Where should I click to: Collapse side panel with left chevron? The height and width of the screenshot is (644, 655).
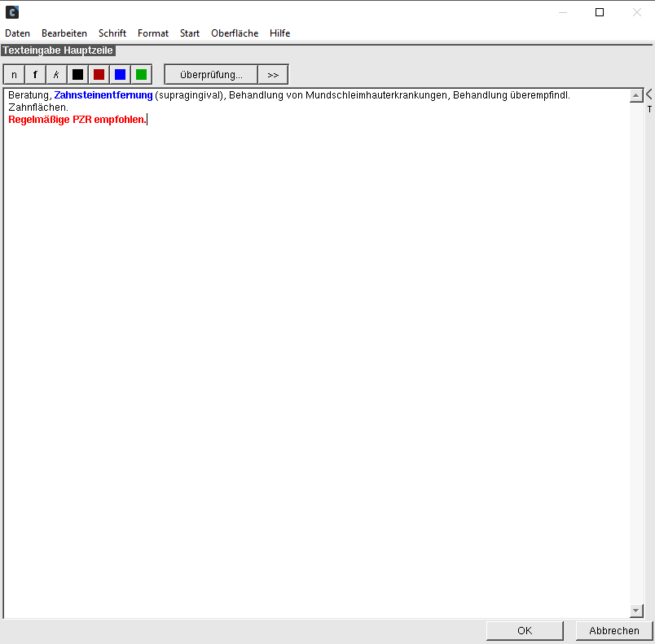point(649,94)
